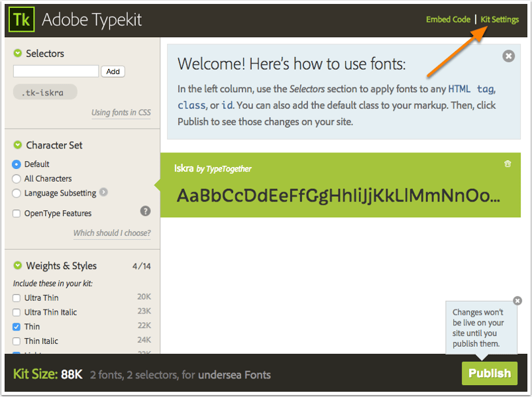532x397 pixels.
Task: Open the Embed Code link
Action: 448,20
